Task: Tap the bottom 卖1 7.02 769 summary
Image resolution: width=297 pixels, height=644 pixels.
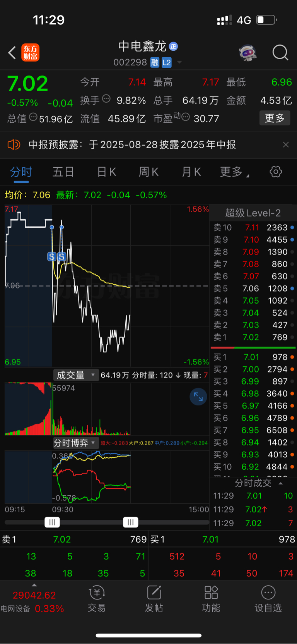Action: pos(74,539)
